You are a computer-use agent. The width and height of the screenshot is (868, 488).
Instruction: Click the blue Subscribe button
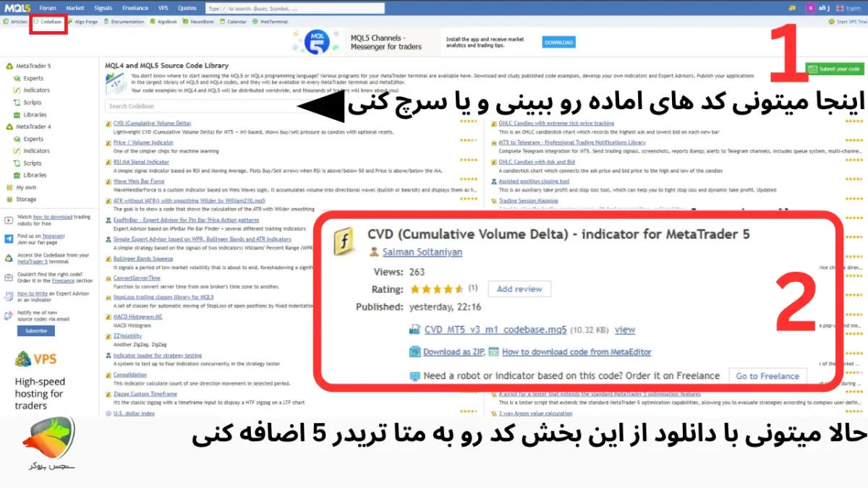(35, 330)
